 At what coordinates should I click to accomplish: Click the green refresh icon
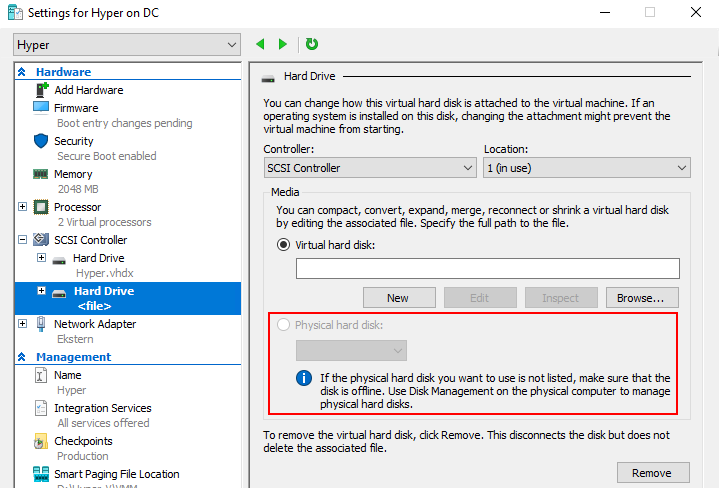coord(312,44)
